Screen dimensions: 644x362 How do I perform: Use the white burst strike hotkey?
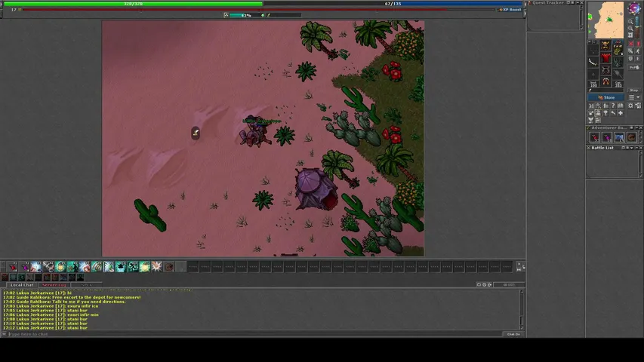(156, 267)
